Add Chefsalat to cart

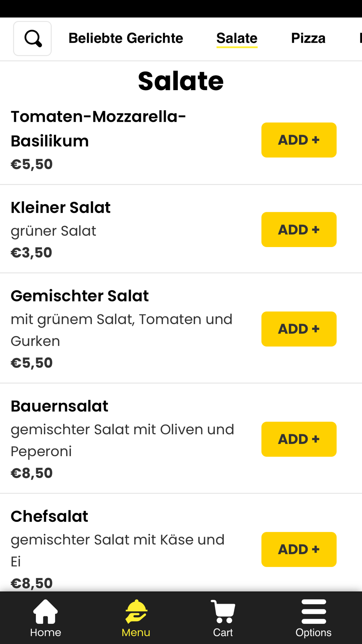(299, 549)
